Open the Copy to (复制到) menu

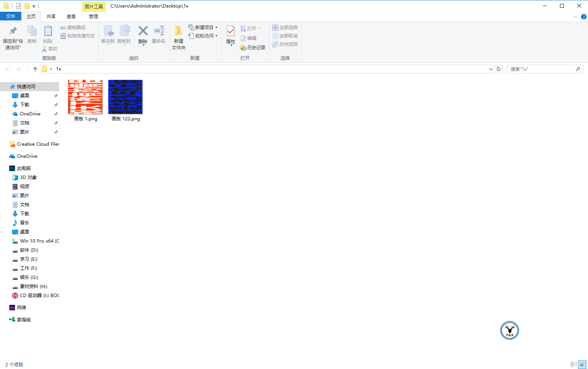[x=124, y=35]
